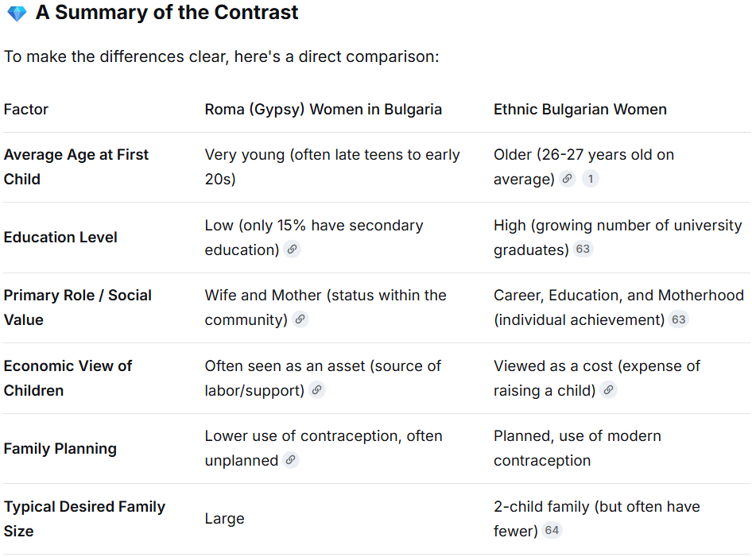Click 'Ethnic Bulgarian Women' column header
This screenshot has width=756, height=557.
(x=580, y=110)
